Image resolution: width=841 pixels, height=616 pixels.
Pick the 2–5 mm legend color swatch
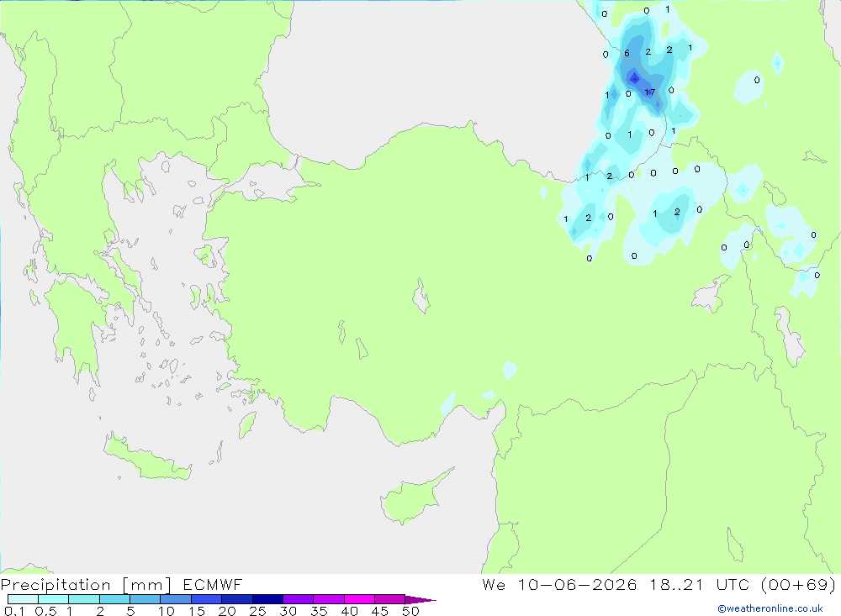(x=114, y=599)
